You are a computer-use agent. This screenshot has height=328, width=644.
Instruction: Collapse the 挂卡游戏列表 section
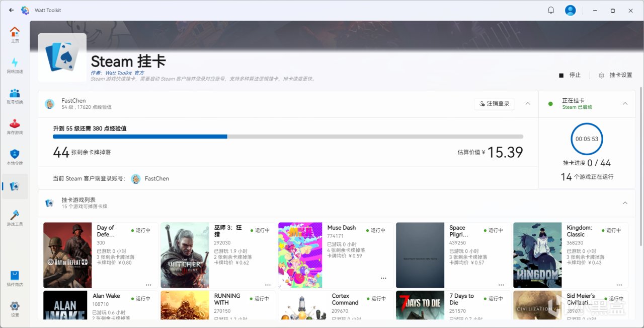(x=625, y=203)
